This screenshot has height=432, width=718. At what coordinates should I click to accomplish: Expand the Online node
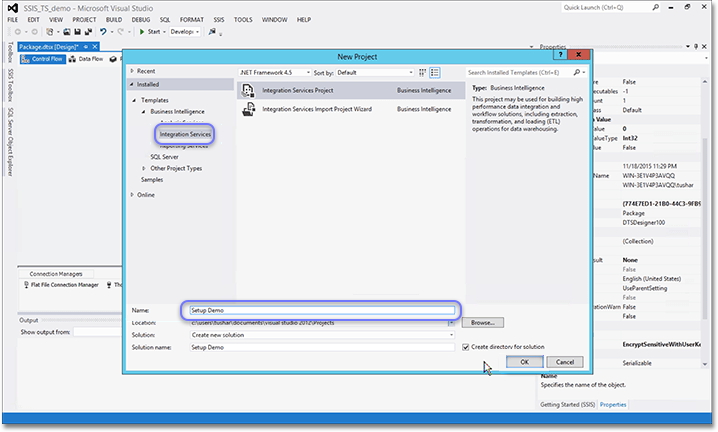tap(132, 195)
